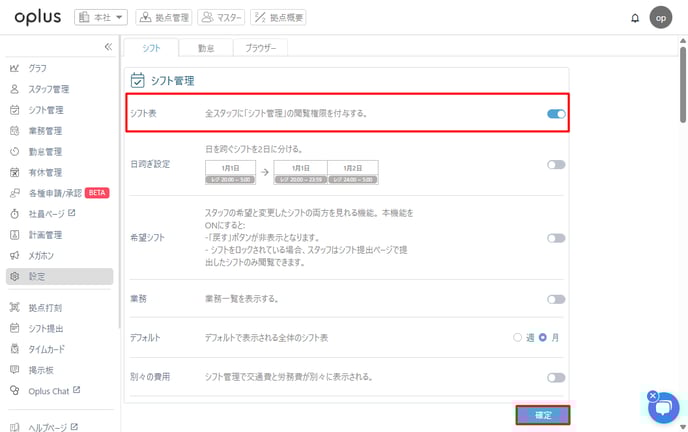Collapse the sidebar with double-chevron icon
The image size is (688, 432).
click(108, 47)
